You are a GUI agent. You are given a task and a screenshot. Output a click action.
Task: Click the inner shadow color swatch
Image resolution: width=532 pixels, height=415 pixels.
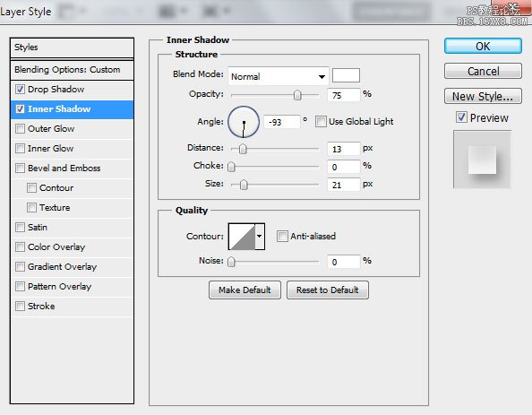pos(346,75)
